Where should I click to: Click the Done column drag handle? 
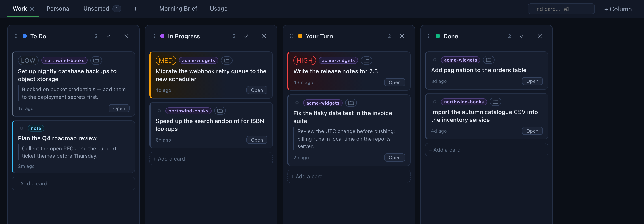(x=429, y=36)
